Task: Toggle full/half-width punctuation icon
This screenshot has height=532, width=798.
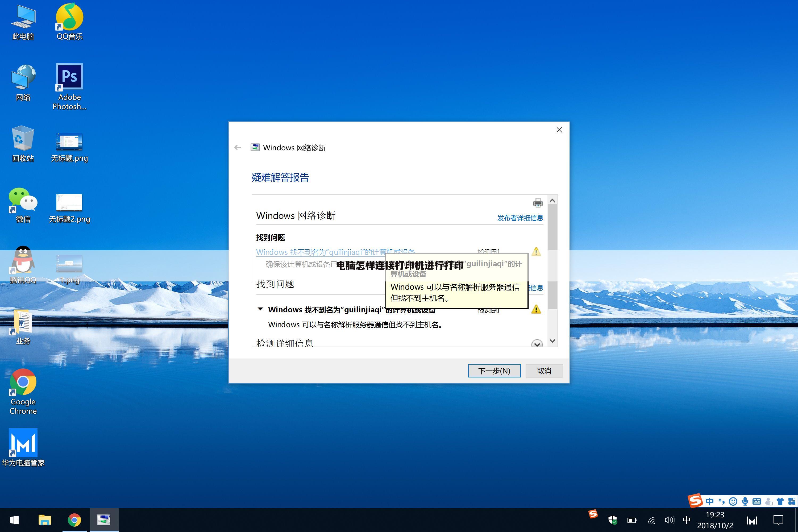Action: (x=721, y=501)
